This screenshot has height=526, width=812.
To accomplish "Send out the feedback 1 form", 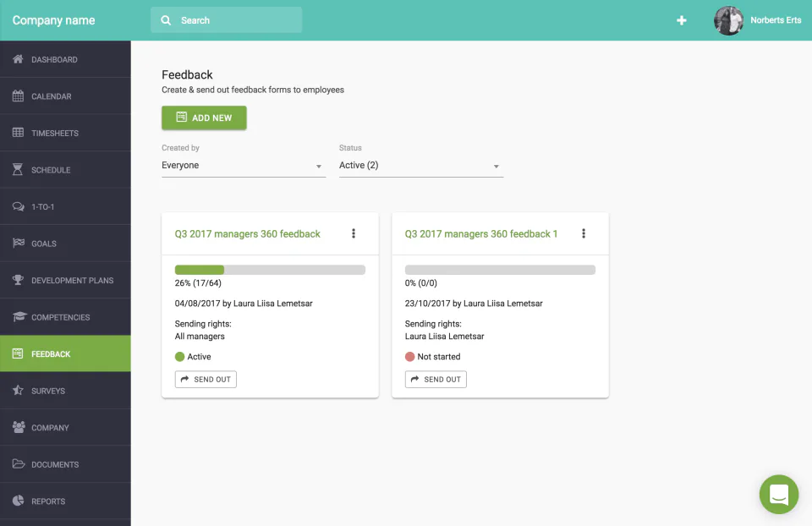I will click(436, 380).
